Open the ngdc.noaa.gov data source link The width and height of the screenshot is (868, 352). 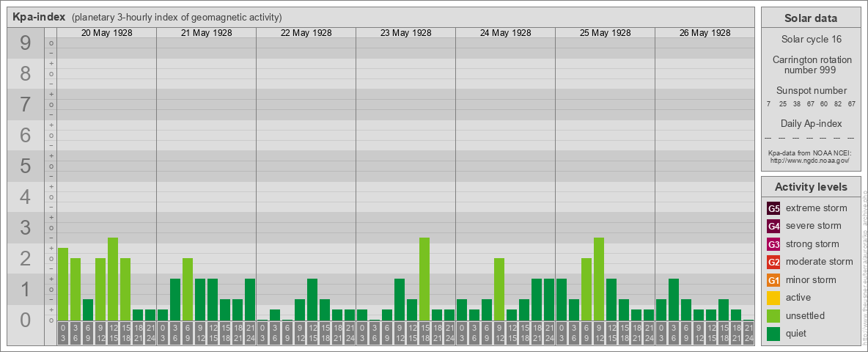click(x=810, y=161)
